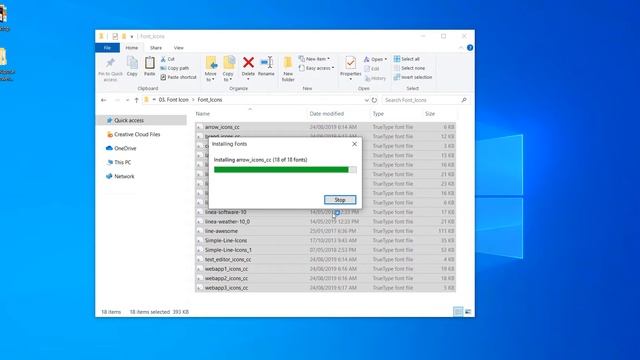The image size is (640, 360).
Task: Click Invert selection in the ribbon
Action: click(x=413, y=77)
